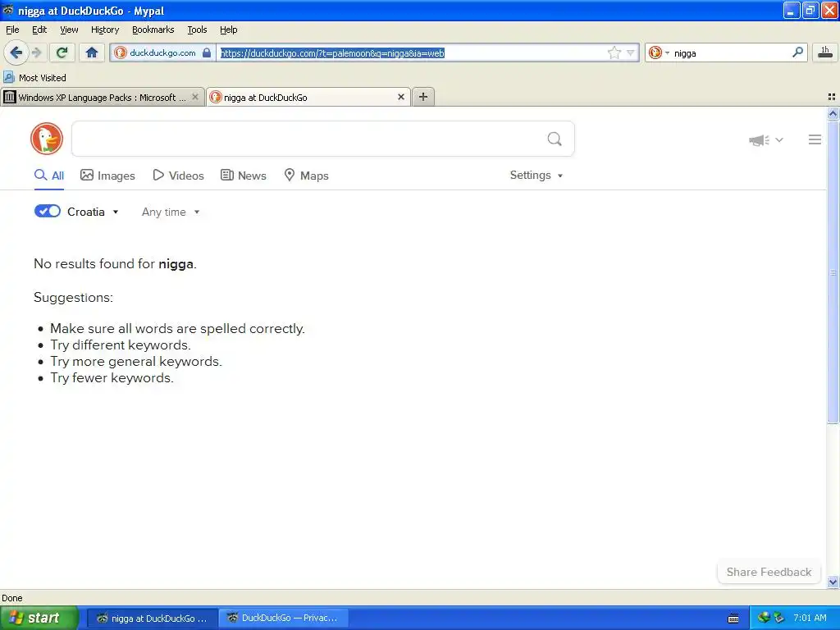840x630 pixels.
Task: Click the magnifier in browser search bar
Action: 797,52
